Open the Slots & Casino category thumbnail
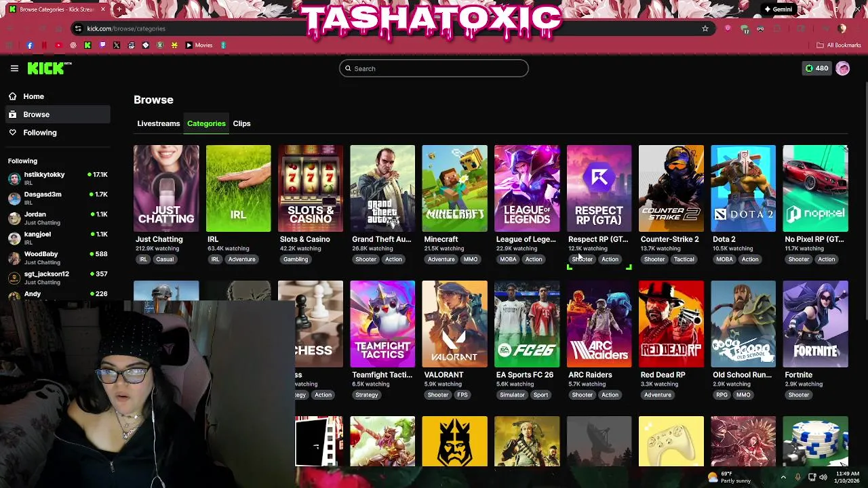Viewport: 868px width, 488px height. [311, 188]
